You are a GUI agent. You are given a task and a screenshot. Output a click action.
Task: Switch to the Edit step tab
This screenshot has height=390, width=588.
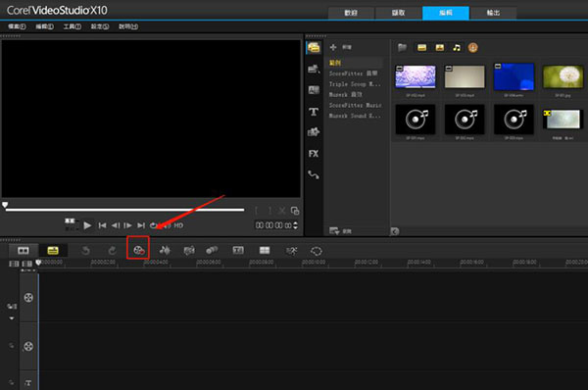click(446, 13)
